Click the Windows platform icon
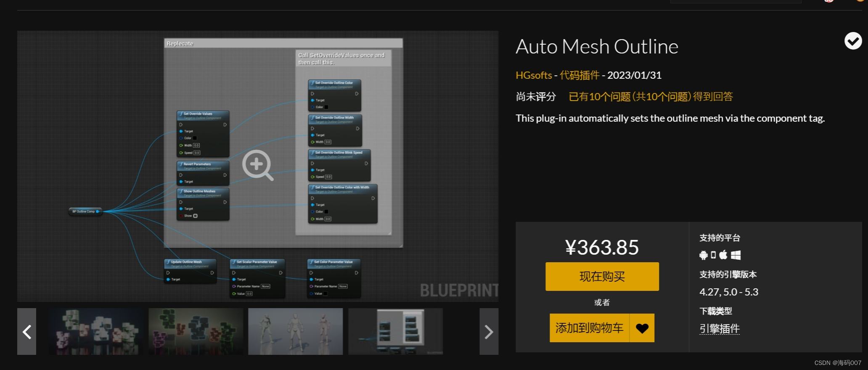Screen dimensions: 868x370 (x=736, y=255)
